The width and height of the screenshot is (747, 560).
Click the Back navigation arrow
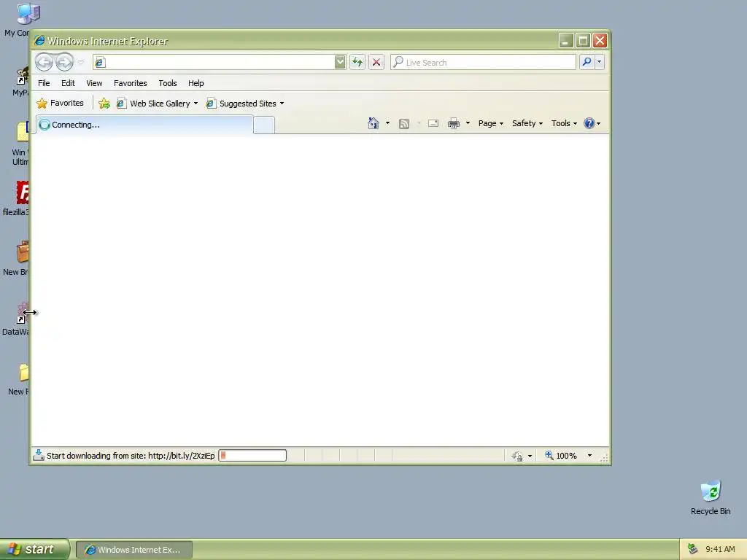pos(44,62)
